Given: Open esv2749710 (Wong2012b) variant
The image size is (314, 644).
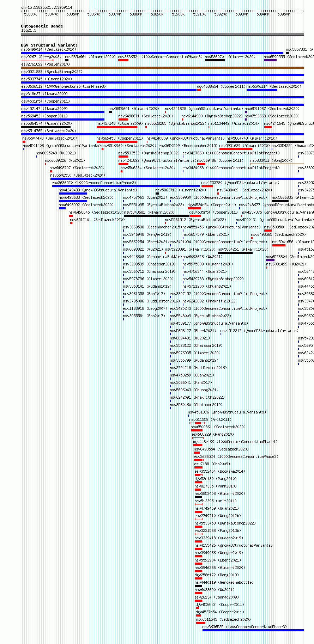Looking at the screenshot, I should coord(218,516).
